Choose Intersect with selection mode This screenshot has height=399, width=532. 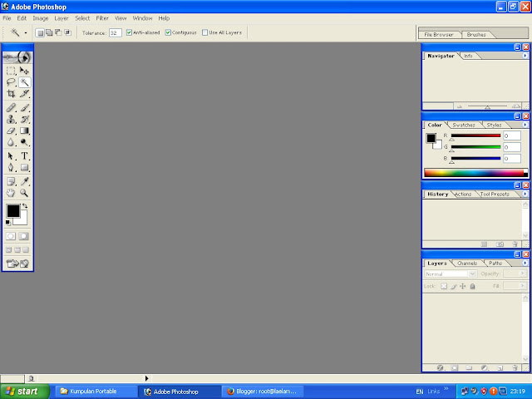click(x=68, y=32)
